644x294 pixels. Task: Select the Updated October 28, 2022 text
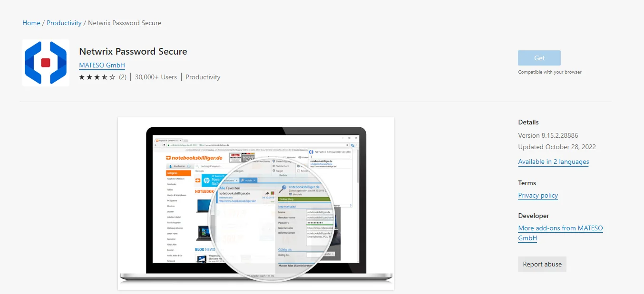pyautogui.click(x=557, y=147)
